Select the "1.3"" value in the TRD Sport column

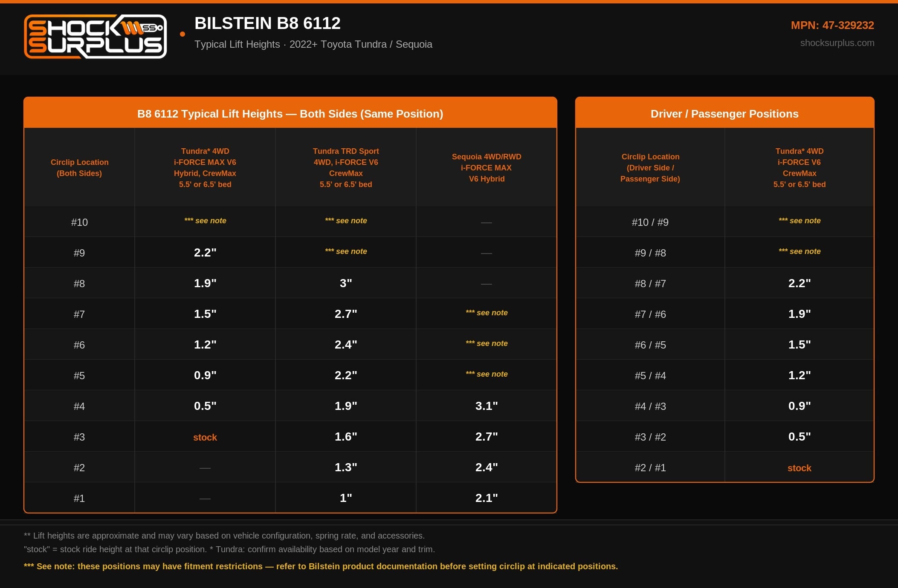point(346,467)
